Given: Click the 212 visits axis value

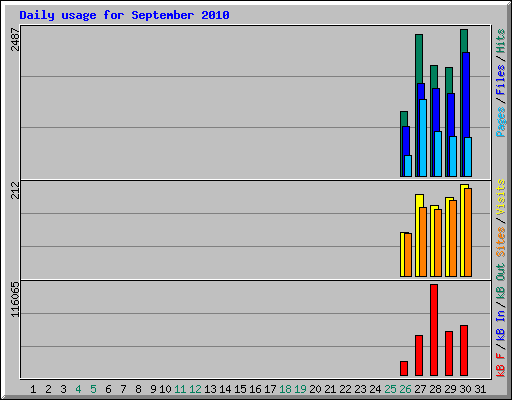Looking at the screenshot, I should pos(15,190).
